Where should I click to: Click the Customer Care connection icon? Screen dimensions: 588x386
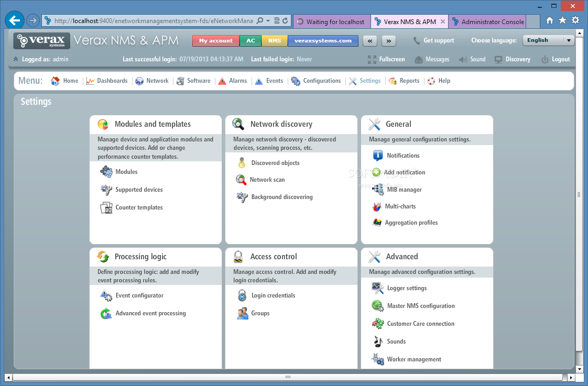[x=378, y=324]
